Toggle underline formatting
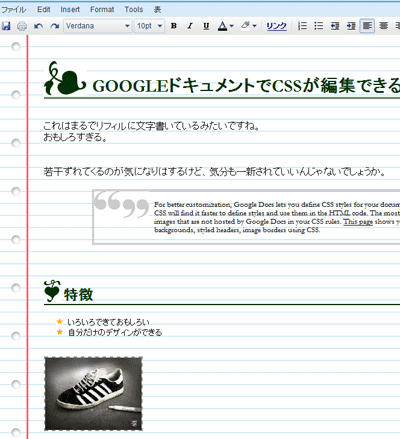400x439 pixels. pyautogui.click(x=206, y=26)
